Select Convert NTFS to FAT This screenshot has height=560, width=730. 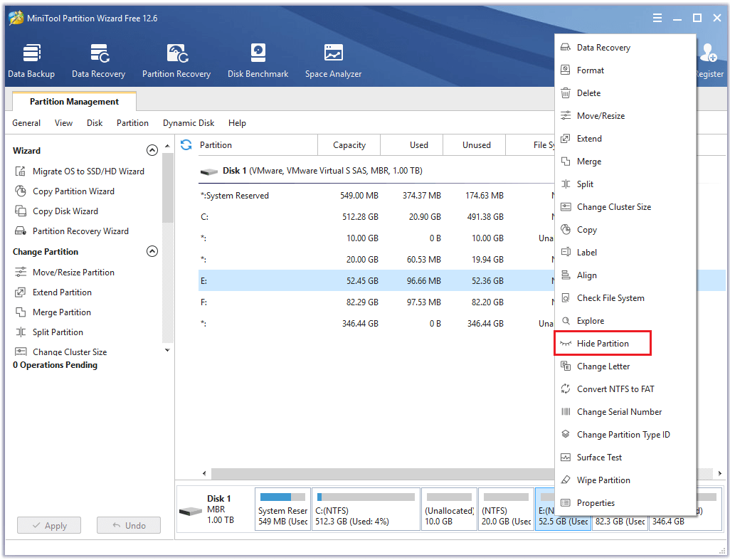point(625,389)
